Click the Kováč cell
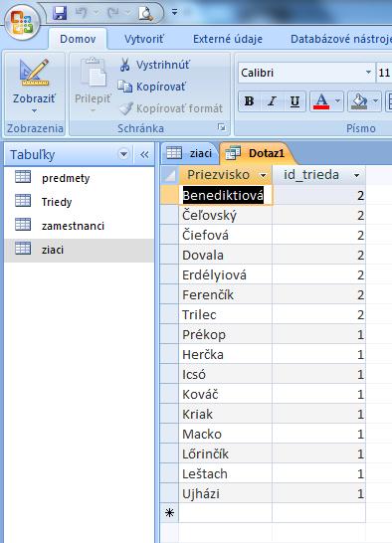The width and height of the screenshot is (392, 543). (226, 394)
